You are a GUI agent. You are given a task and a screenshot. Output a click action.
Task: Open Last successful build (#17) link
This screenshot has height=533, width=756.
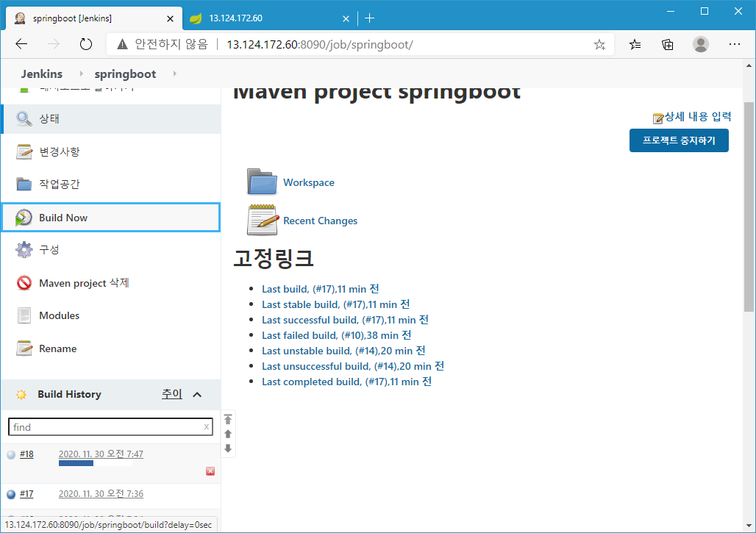[x=345, y=320]
